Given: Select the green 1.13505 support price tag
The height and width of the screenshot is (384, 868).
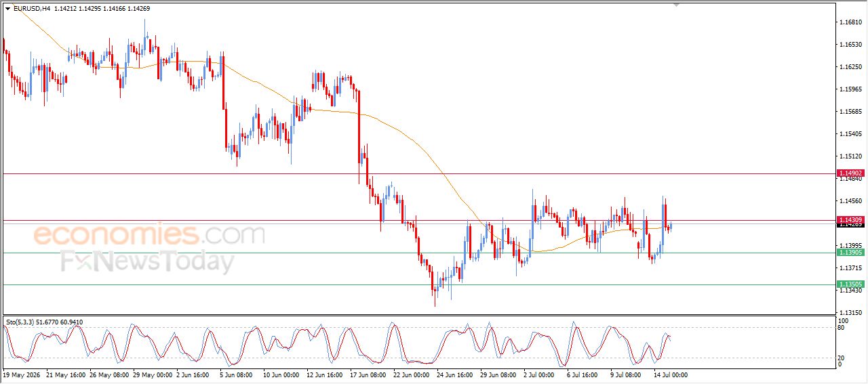Looking at the screenshot, I should point(850,284).
